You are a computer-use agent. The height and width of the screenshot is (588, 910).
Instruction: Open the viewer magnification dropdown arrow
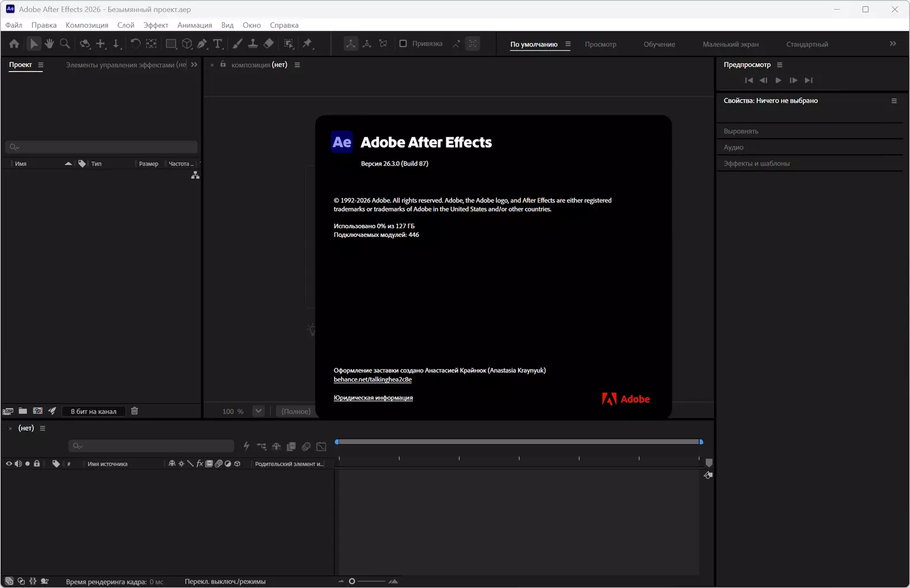coord(258,411)
